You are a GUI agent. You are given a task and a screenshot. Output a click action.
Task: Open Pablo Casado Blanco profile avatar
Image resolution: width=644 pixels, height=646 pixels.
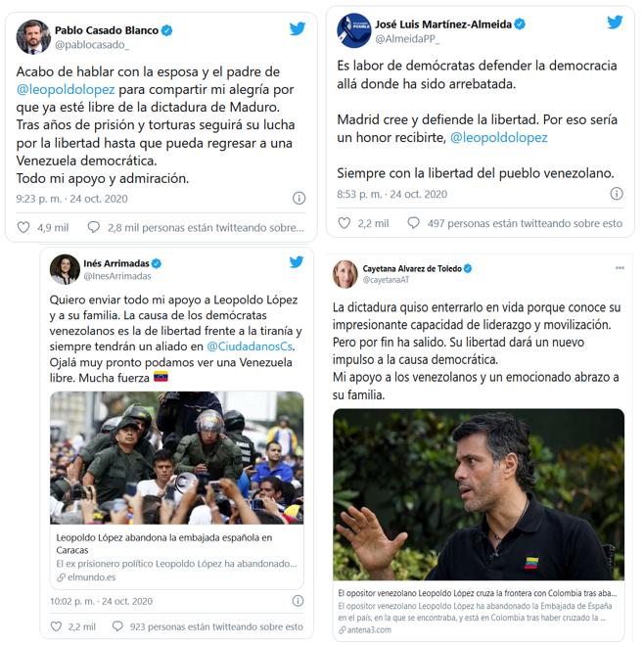tap(33, 36)
